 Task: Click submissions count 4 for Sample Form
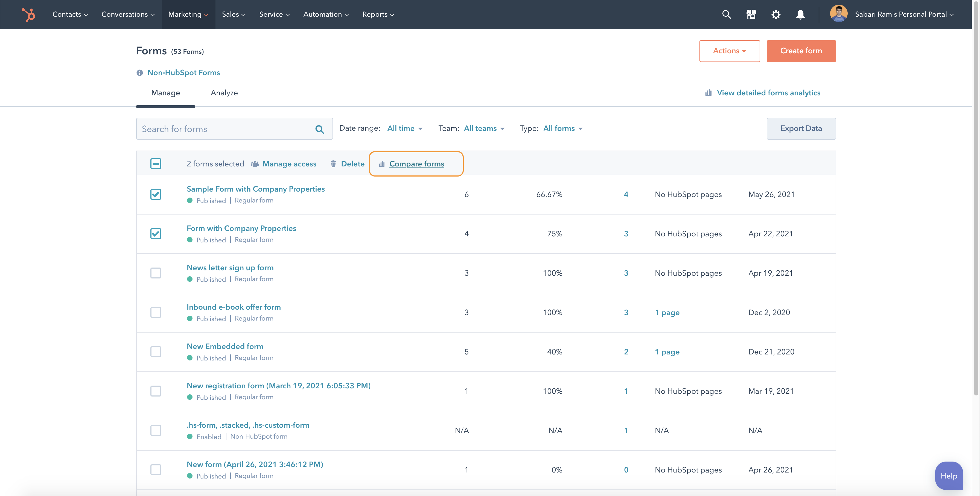(x=626, y=194)
